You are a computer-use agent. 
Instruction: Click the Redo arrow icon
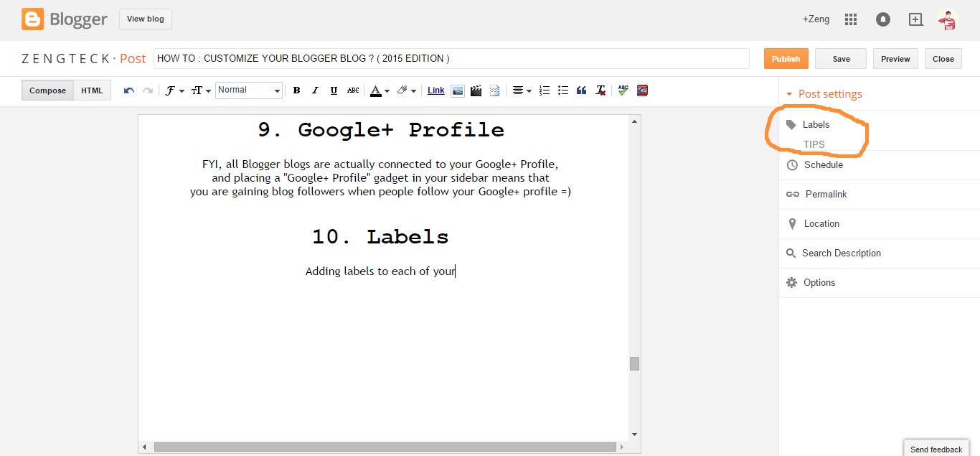click(148, 90)
